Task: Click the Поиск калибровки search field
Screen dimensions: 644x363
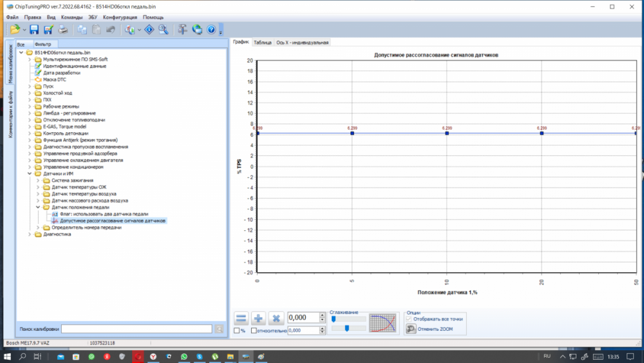Action: pos(136,329)
